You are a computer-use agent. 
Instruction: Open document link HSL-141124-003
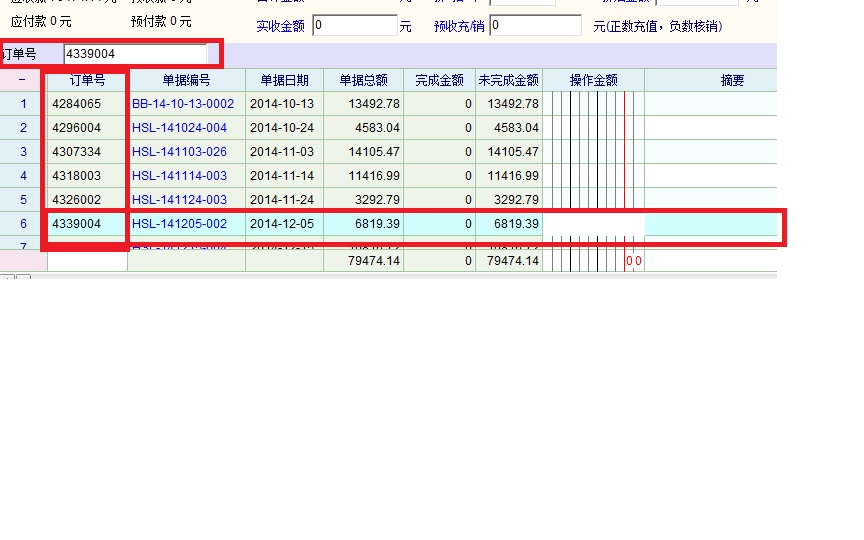179,200
